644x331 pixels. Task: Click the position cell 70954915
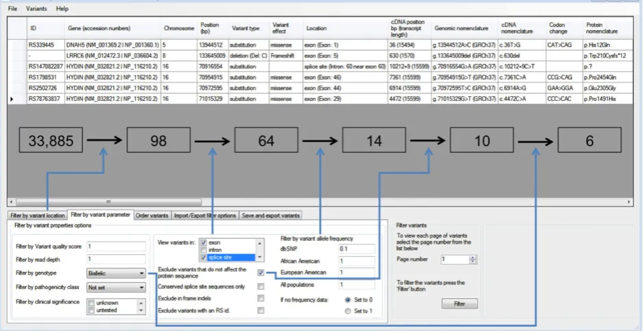click(x=213, y=78)
